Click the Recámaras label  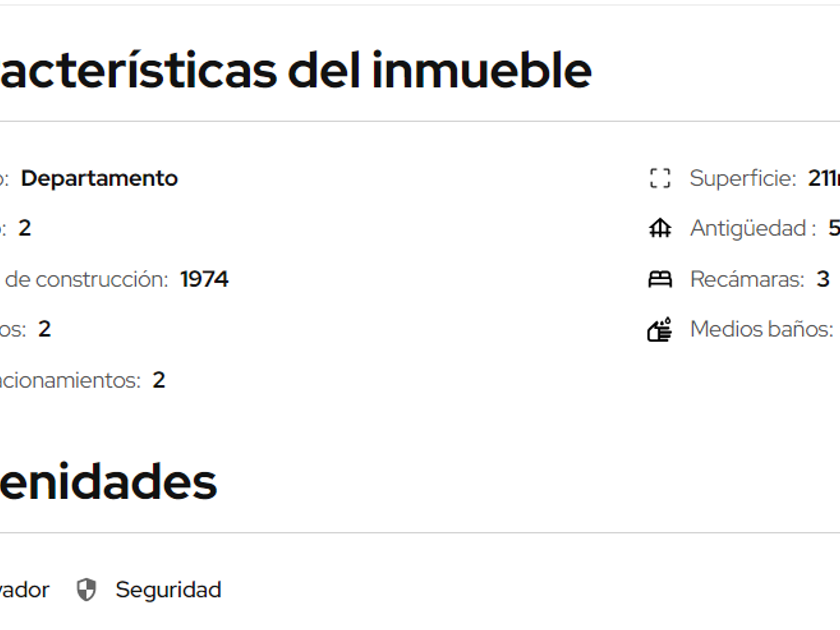[746, 279]
